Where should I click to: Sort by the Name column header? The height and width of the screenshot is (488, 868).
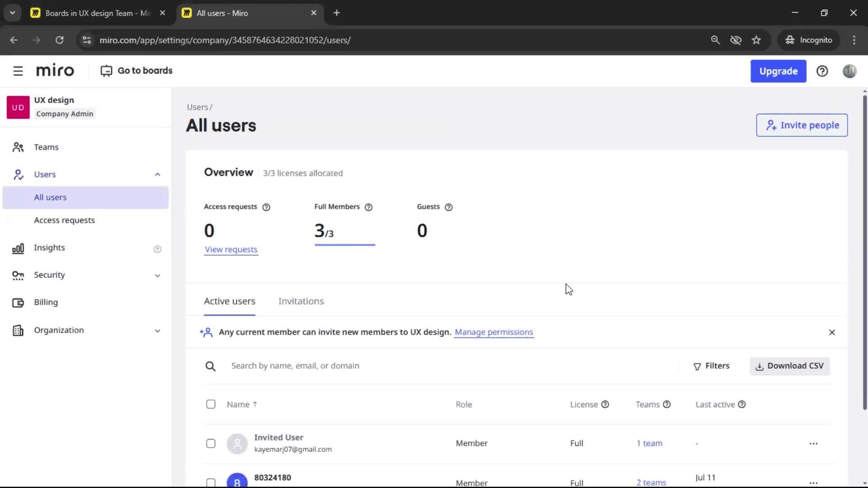tap(242, 404)
